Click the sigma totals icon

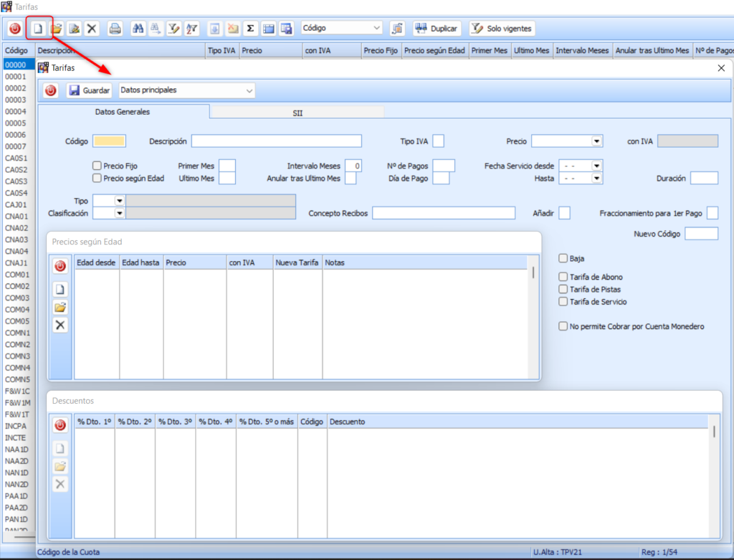tap(250, 29)
